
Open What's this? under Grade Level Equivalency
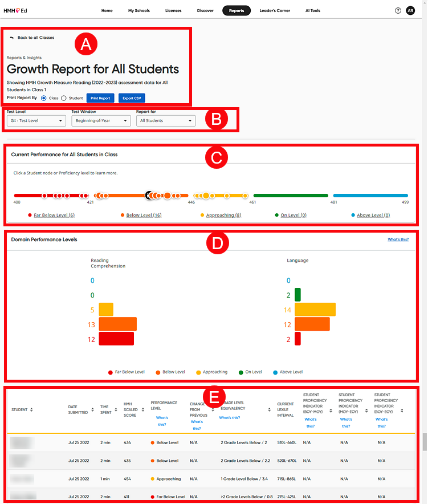point(230,417)
